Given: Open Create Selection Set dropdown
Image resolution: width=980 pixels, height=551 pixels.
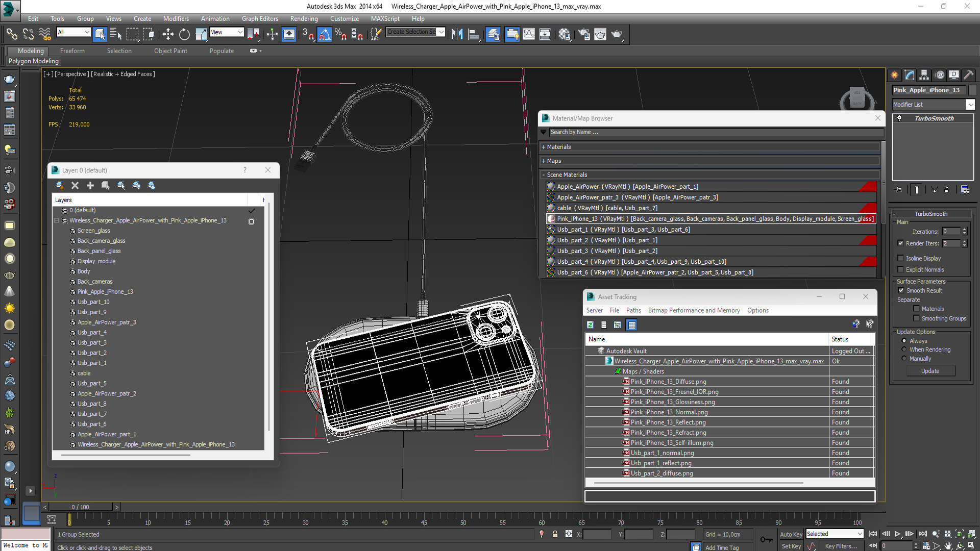Looking at the screenshot, I should click(x=441, y=32).
